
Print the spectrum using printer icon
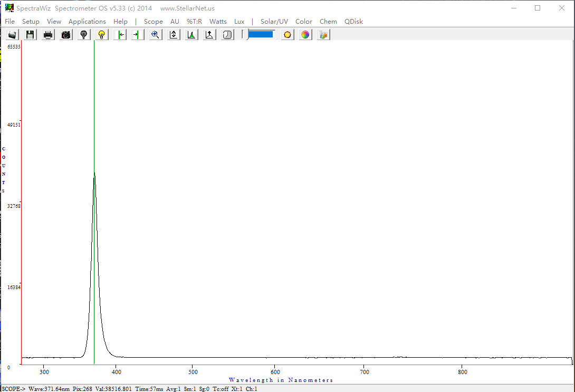(48, 35)
